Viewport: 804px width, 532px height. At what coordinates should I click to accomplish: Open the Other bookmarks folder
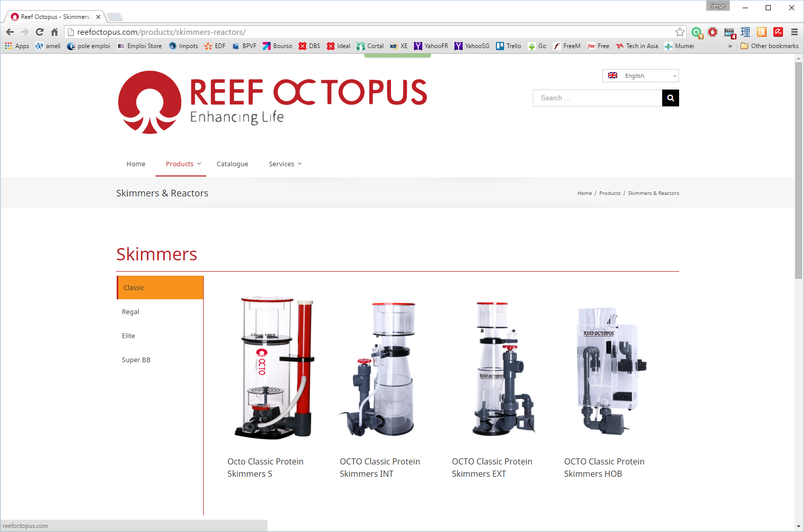click(769, 46)
